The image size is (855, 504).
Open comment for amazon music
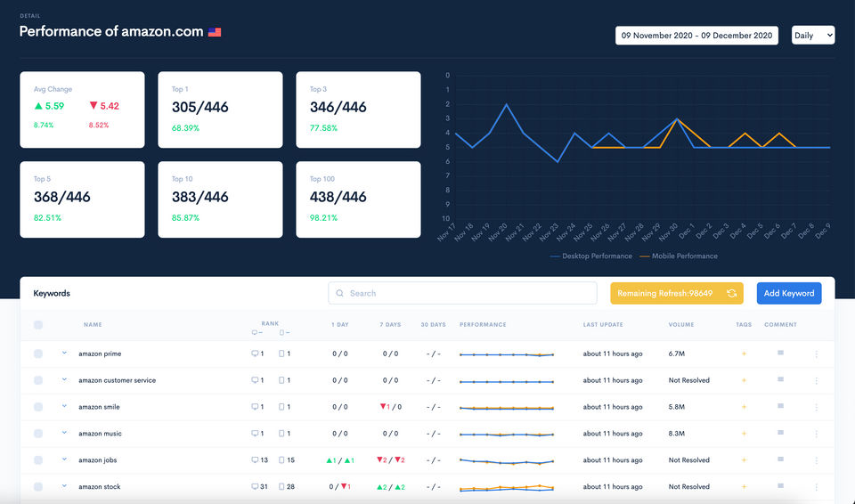[x=781, y=433]
